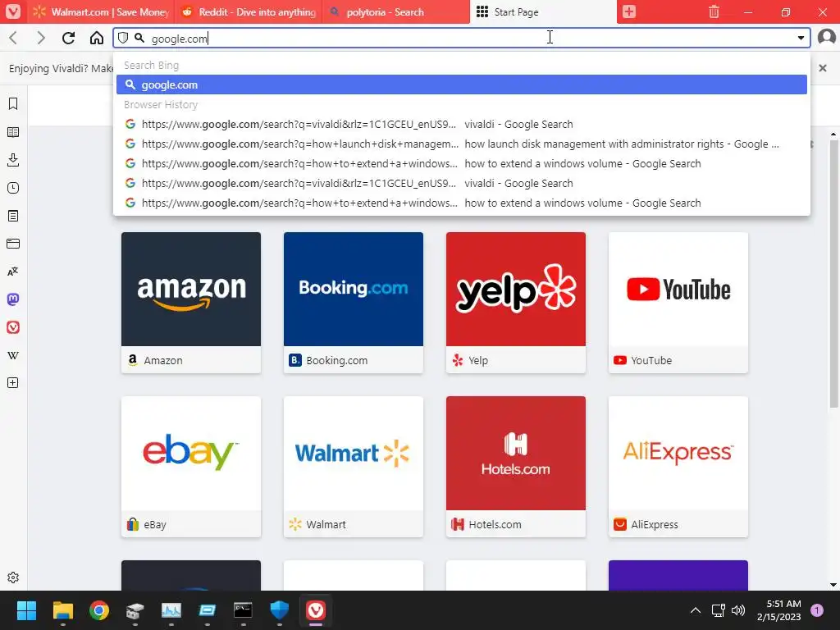Screen dimensions: 840x630
Task: Open the Notes panel
Action: (13, 216)
